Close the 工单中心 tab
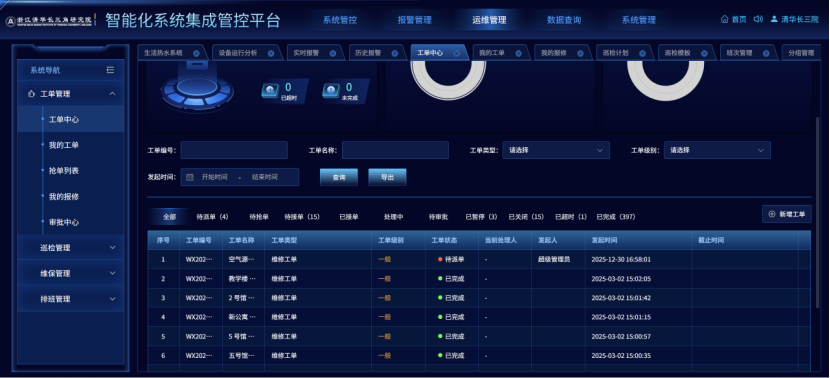The width and height of the screenshot is (830, 378). click(x=457, y=53)
